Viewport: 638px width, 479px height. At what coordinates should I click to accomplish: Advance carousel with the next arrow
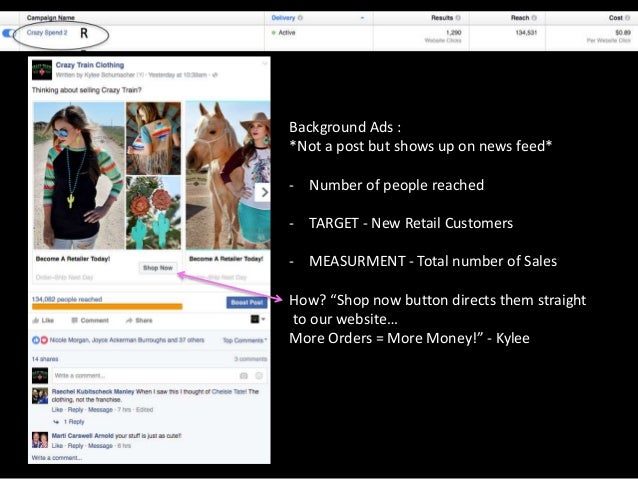click(263, 192)
